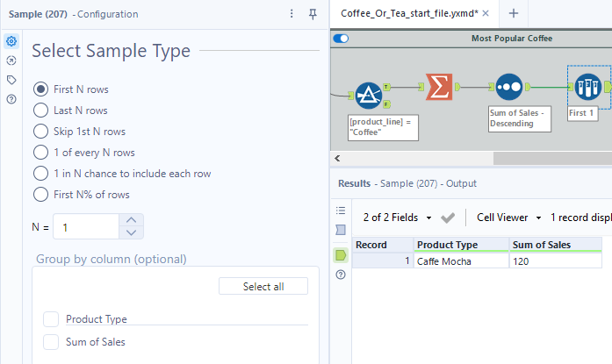Open the Configuration gear tab icon
612x364 pixels.
11,41
